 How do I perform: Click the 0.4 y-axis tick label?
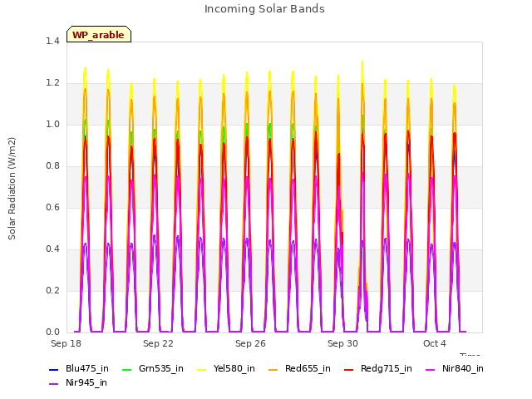pyautogui.click(x=52, y=249)
